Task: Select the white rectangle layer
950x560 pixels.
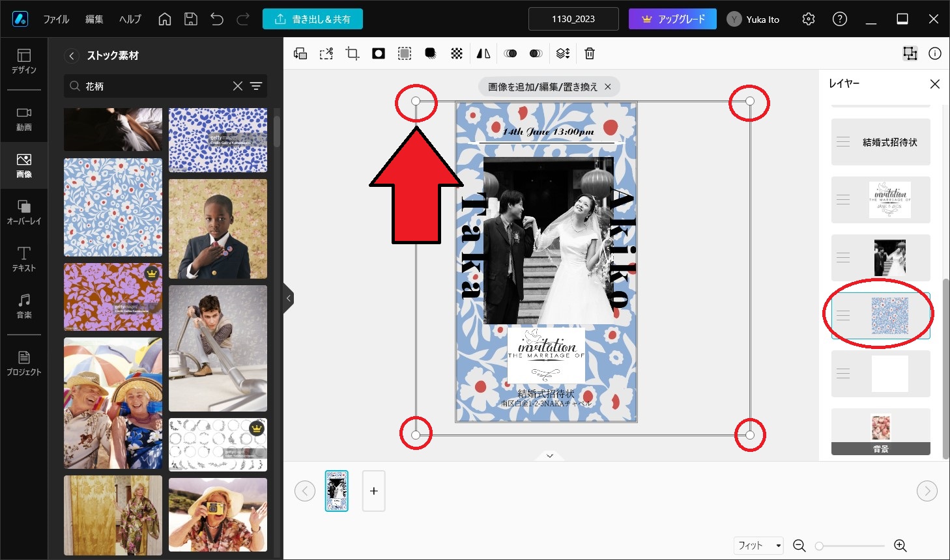Action: point(881,374)
